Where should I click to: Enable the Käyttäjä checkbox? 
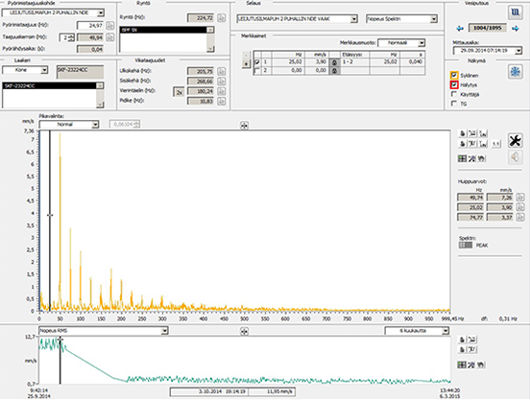pyautogui.click(x=454, y=94)
